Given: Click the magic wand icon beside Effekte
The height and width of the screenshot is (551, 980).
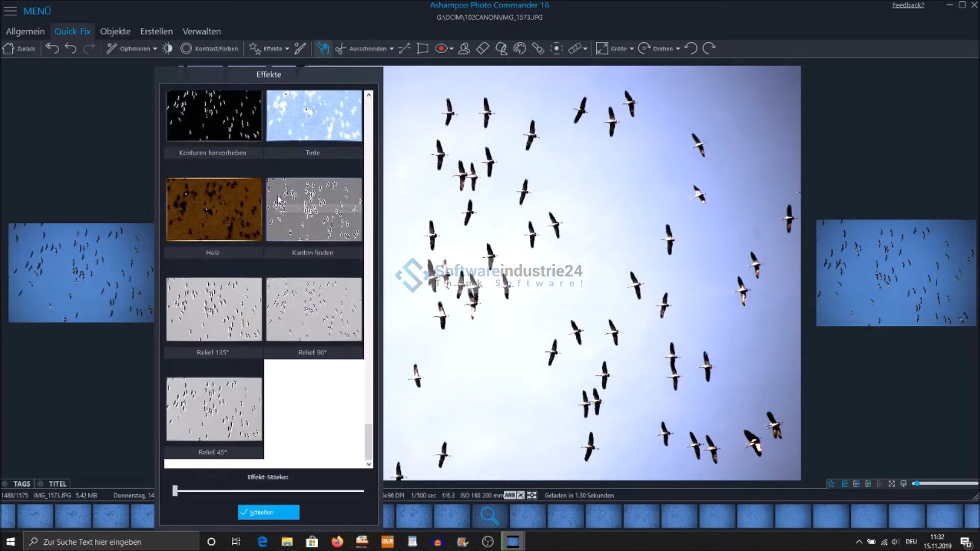Looking at the screenshot, I should tap(300, 48).
